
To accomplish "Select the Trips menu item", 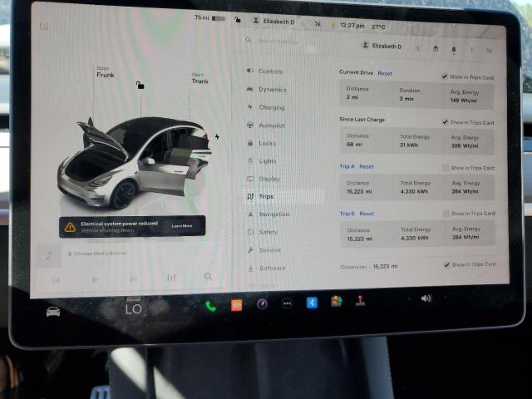I will coord(260,196).
